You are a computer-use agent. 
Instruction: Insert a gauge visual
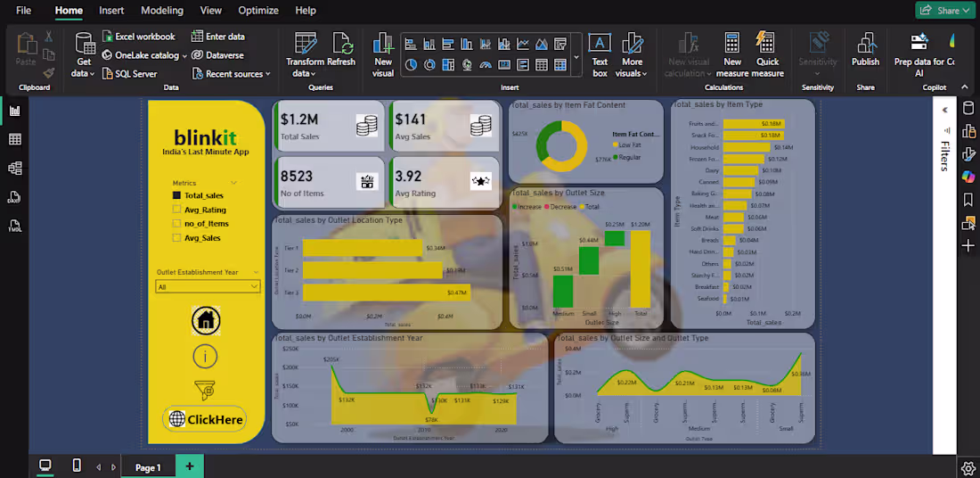point(486,64)
